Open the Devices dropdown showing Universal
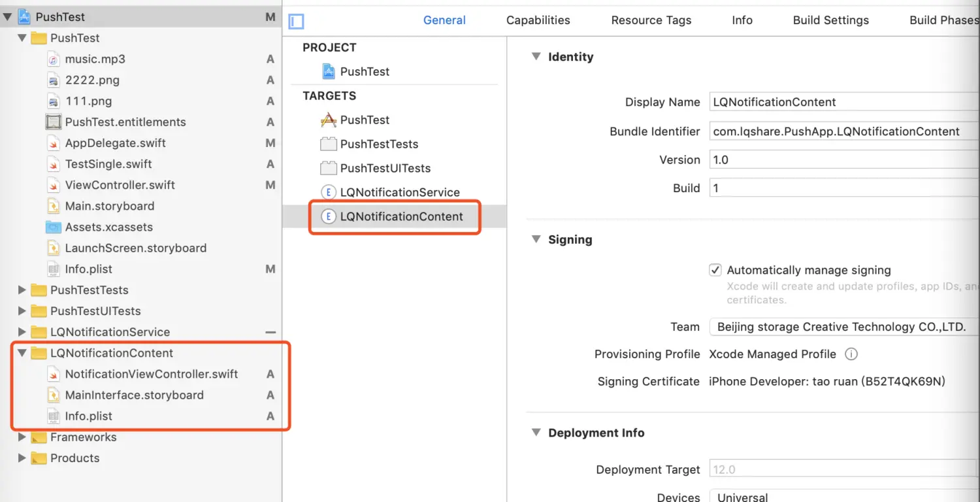980x502 pixels. 844,497
